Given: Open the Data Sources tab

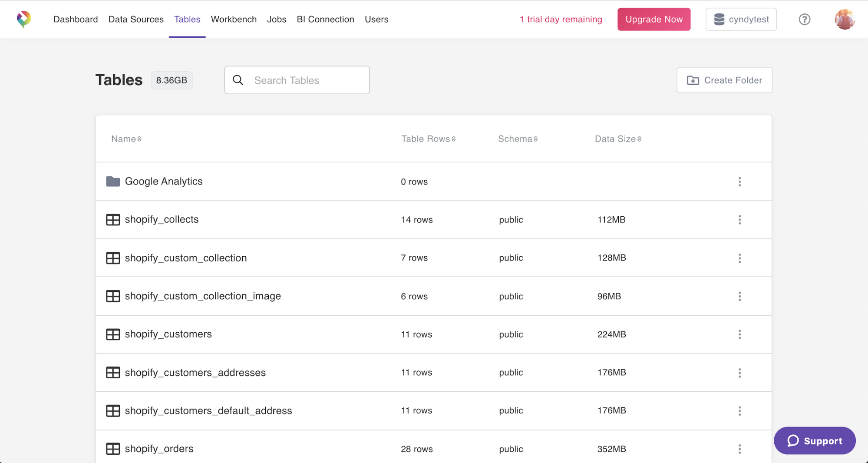Looking at the screenshot, I should [x=136, y=19].
